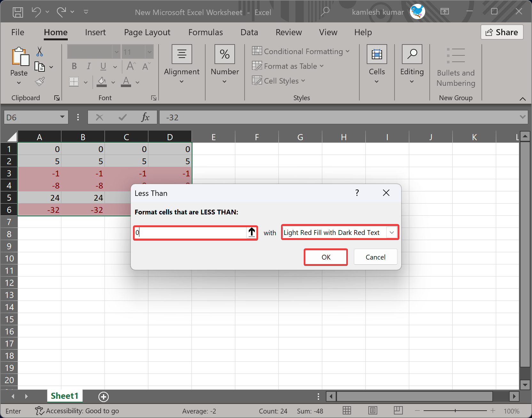Click the Sheet1 tab
Screen dimensions: 532x418
pos(65,396)
